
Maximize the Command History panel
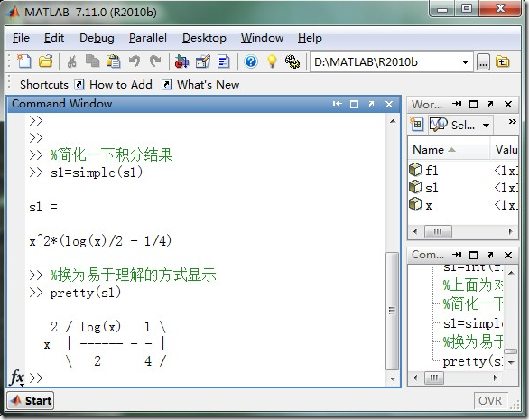474,255
